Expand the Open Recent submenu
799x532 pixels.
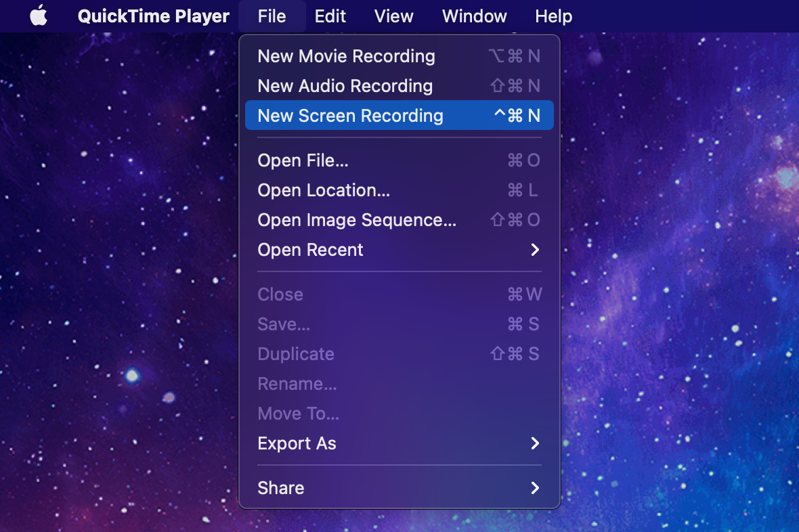(311, 250)
